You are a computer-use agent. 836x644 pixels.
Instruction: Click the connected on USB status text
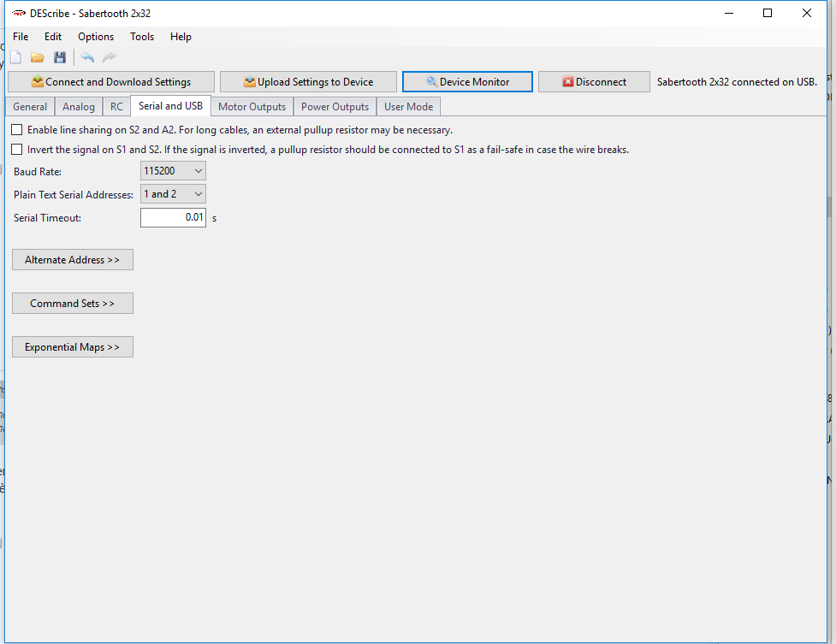coord(737,82)
